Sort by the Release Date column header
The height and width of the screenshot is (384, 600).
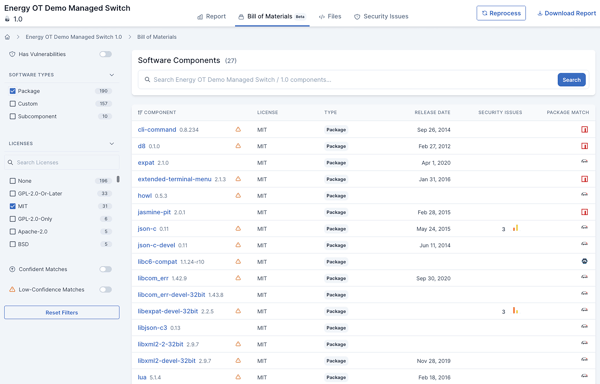(432, 112)
